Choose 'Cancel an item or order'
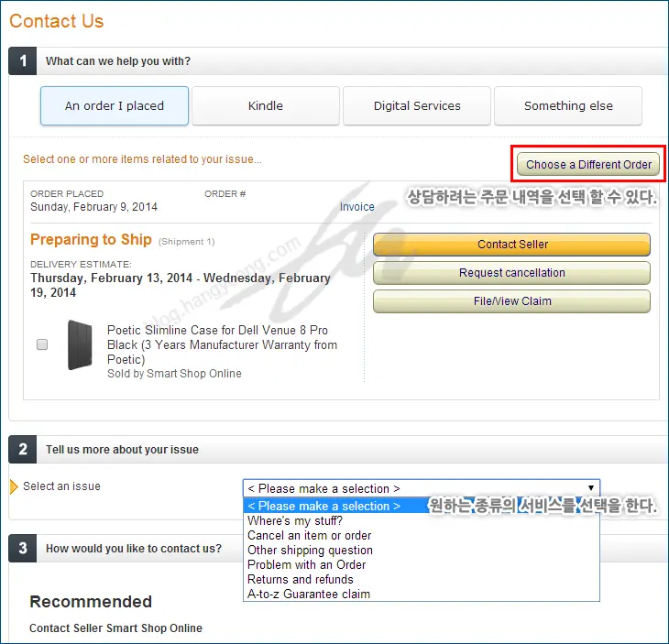669x644 pixels. [x=310, y=536]
